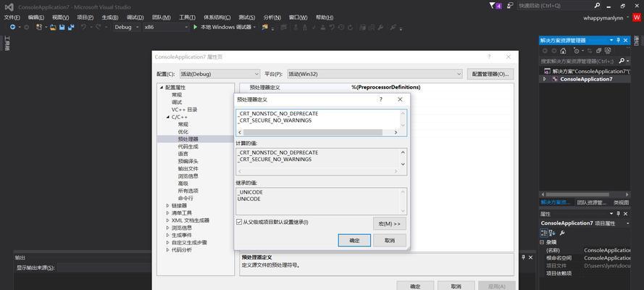Toggle 从父级或项目默认设置继承 checkbox
The width and height of the screenshot is (644, 290).
point(240,223)
